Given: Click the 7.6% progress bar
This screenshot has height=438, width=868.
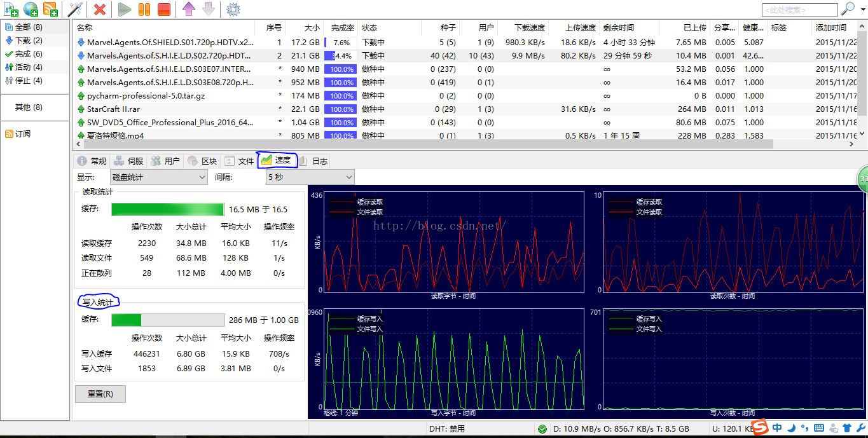Looking at the screenshot, I should [340, 43].
